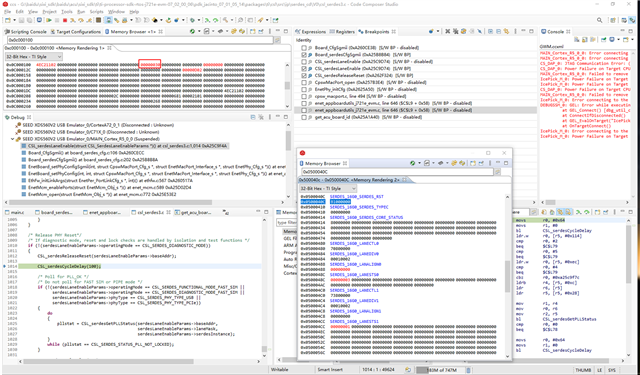Click the Save icon in main toolbar

tap(21, 20)
